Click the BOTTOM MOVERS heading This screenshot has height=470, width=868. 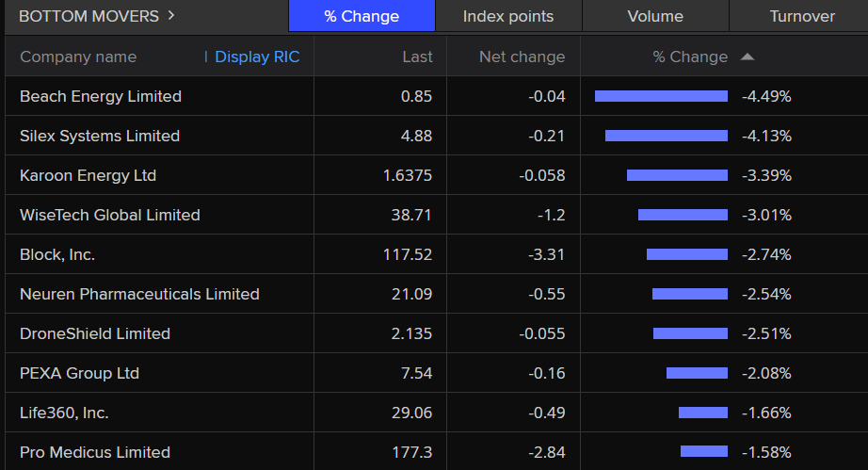[x=89, y=16]
